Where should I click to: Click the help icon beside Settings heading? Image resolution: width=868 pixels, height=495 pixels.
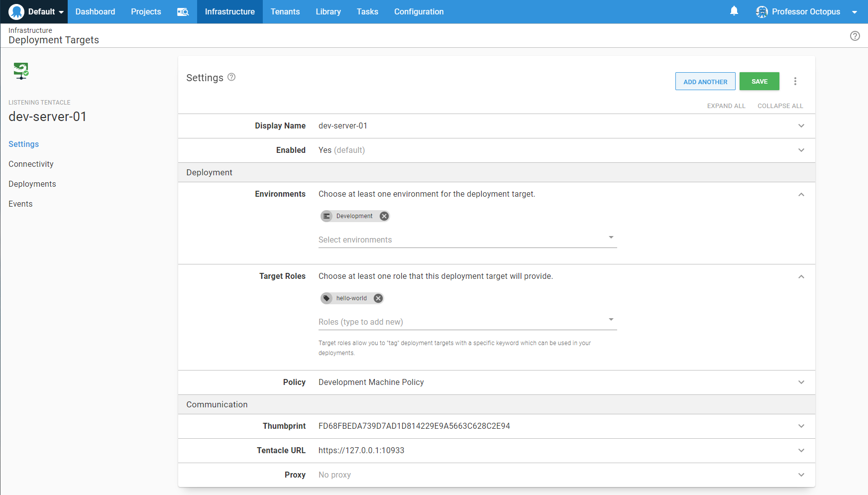point(231,77)
